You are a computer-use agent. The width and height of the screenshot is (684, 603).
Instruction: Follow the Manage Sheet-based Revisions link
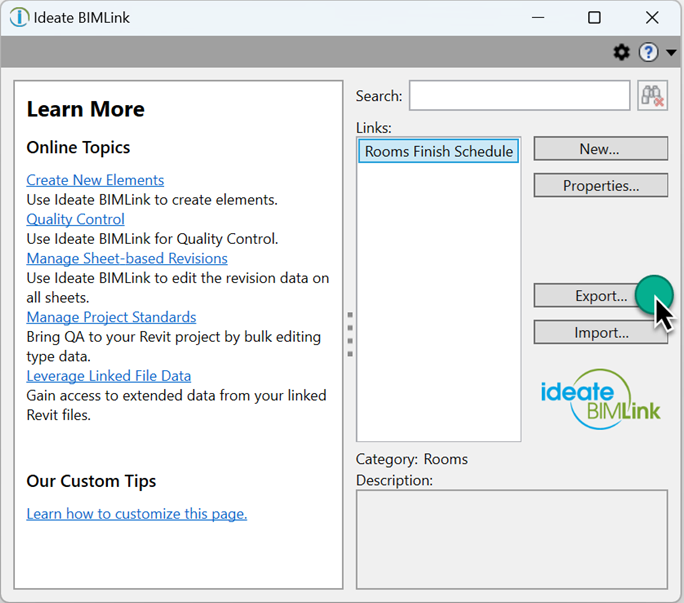tap(127, 258)
